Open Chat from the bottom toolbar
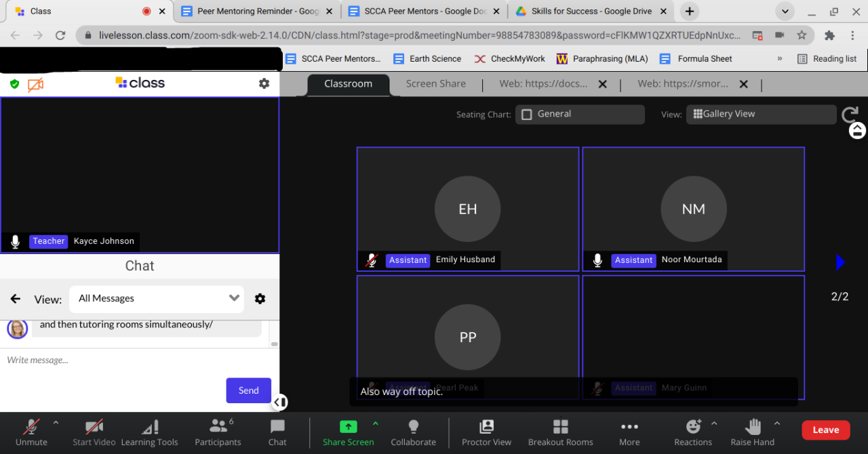868x454 pixels. pyautogui.click(x=277, y=432)
